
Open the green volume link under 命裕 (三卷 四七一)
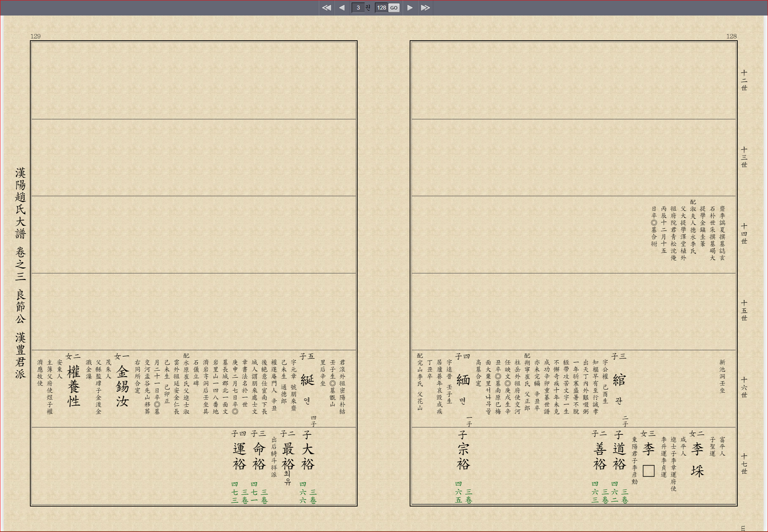259,492
